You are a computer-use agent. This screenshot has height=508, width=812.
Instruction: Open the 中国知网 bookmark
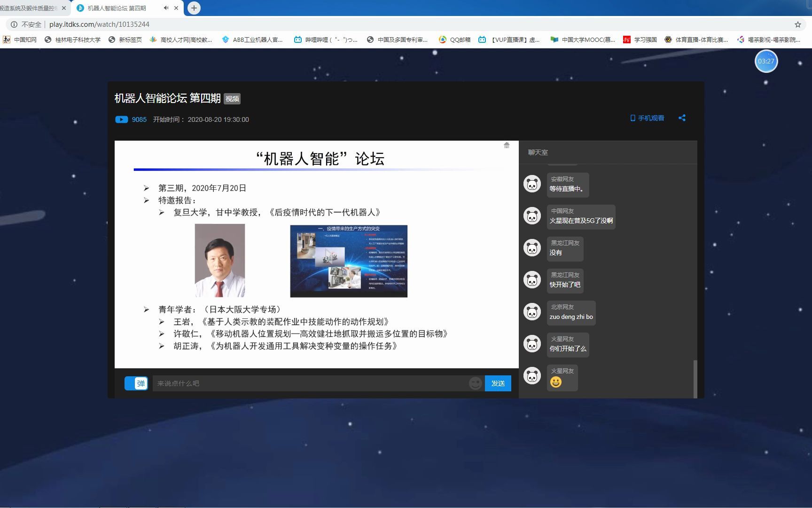coord(20,40)
